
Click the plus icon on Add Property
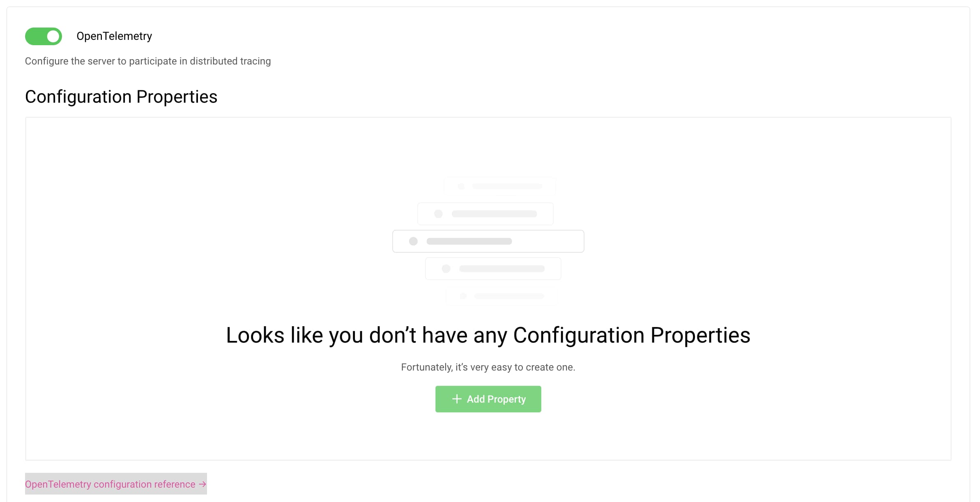pos(456,399)
